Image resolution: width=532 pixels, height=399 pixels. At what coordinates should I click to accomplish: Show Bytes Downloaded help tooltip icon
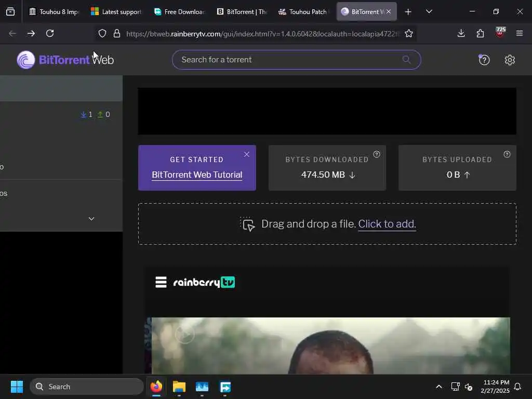pyautogui.click(x=377, y=154)
